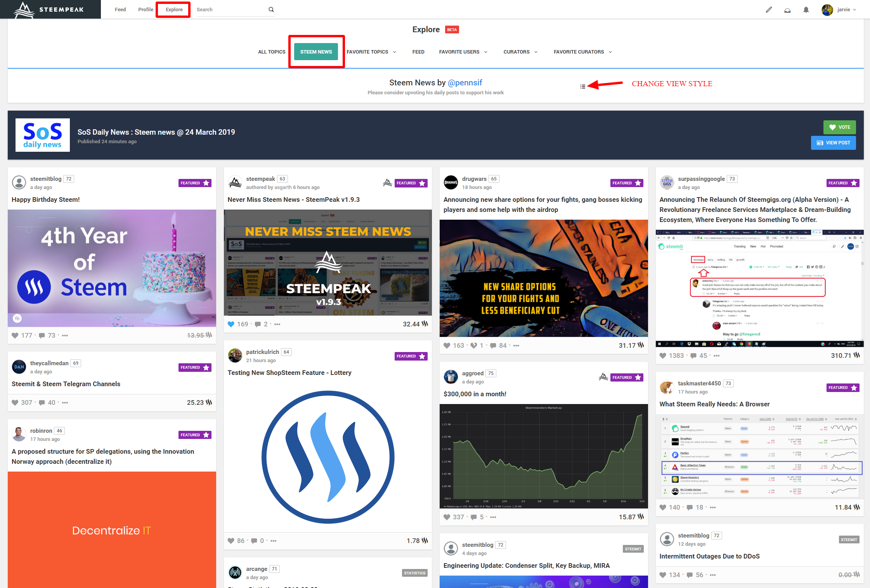Click the search magnifier icon
870x588 pixels.
271,10
